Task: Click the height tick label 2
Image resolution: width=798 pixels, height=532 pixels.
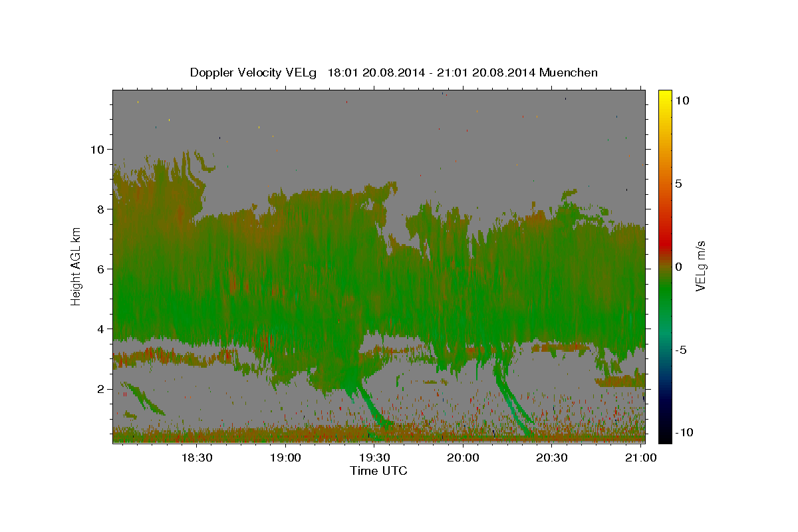Action: 100,388
